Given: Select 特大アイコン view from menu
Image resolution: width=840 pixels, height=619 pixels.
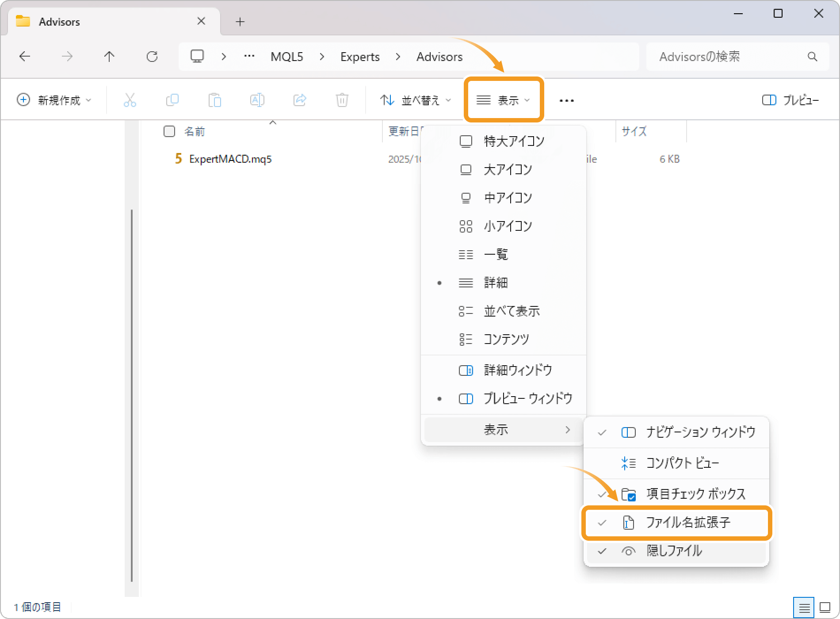Looking at the screenshot, I should (x=514, y=141).
